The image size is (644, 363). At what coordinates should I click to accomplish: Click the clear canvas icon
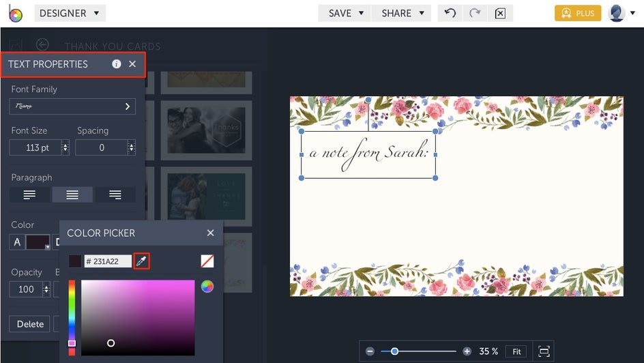click(500, 13)
